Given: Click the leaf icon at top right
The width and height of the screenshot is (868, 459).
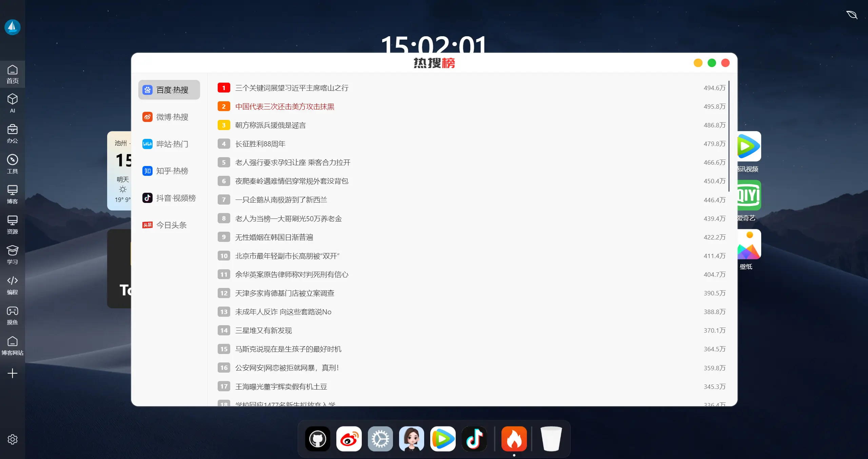Looking at the screenshot, I should click(x=852, y=15).
